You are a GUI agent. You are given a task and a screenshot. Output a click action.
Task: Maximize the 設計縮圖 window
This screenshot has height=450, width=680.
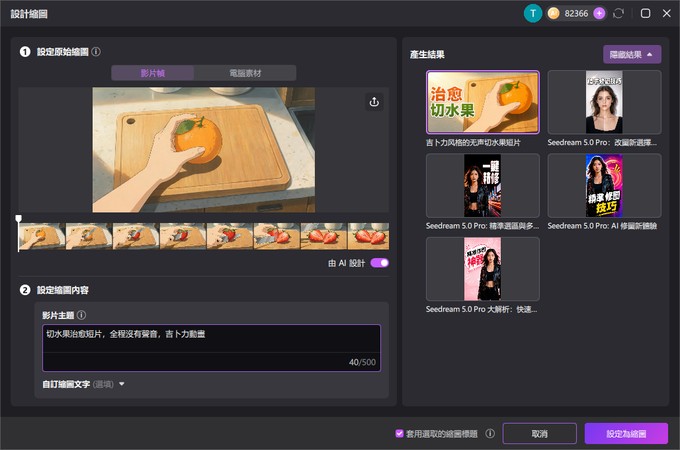tap(645, 13)
